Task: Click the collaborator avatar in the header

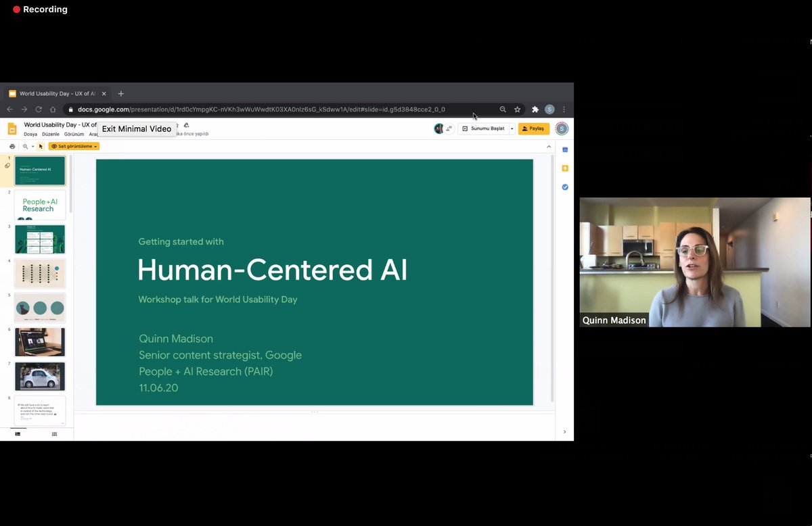Action: coord(439,128)
